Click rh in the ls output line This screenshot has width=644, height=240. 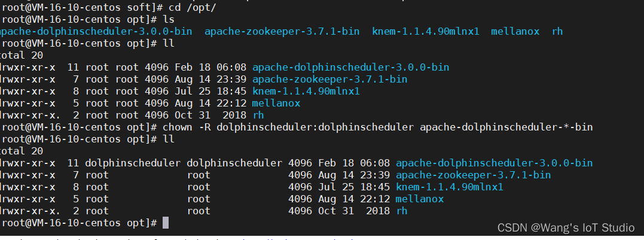pyautogui.click(x=557, y=31)
